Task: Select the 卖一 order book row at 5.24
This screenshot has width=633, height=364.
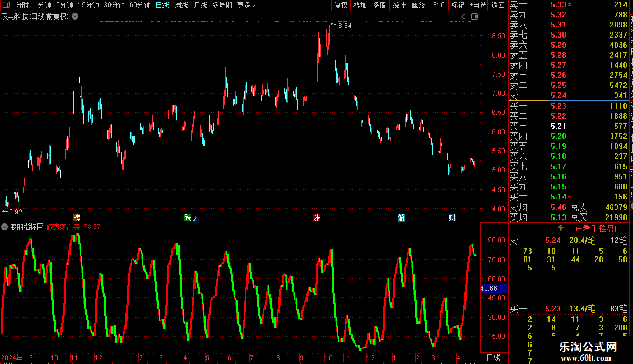Action: [x=569, y=95]
